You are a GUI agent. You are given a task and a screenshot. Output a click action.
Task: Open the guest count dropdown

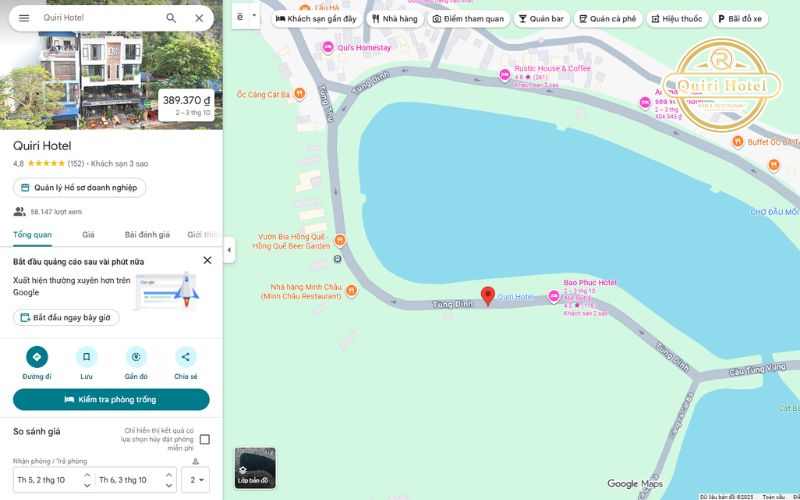pyautogui.click(x=195, y=480)
